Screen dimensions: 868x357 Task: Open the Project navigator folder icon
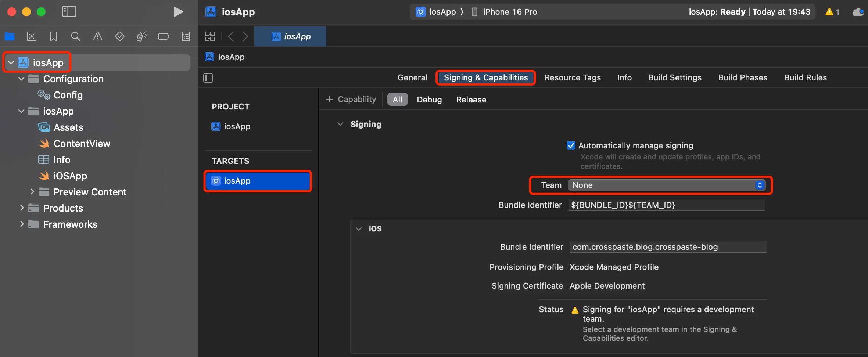click(9, 36)
